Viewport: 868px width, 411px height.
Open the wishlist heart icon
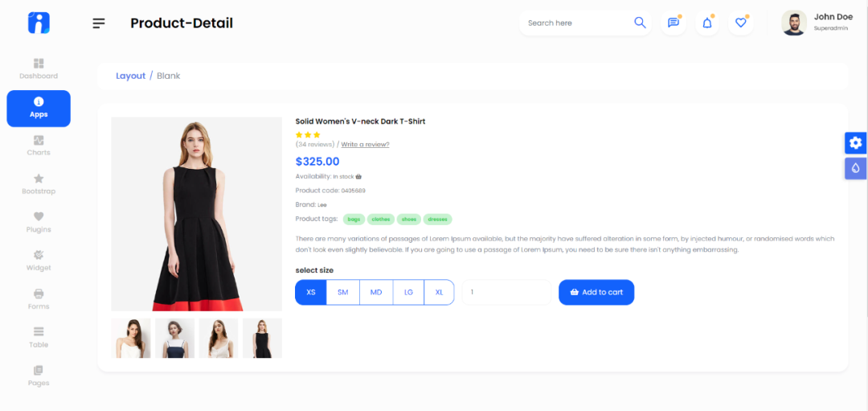pyautogui.click(x=741, y=23)
